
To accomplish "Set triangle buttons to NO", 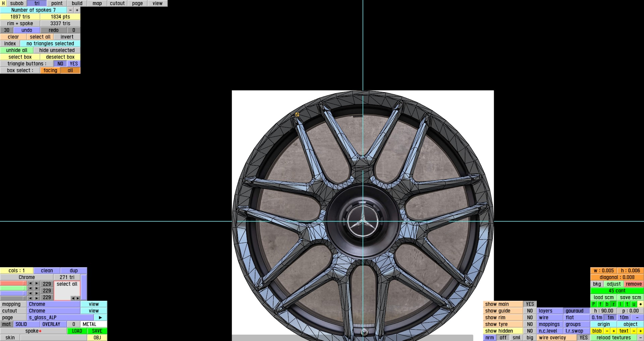I will 60,64.
